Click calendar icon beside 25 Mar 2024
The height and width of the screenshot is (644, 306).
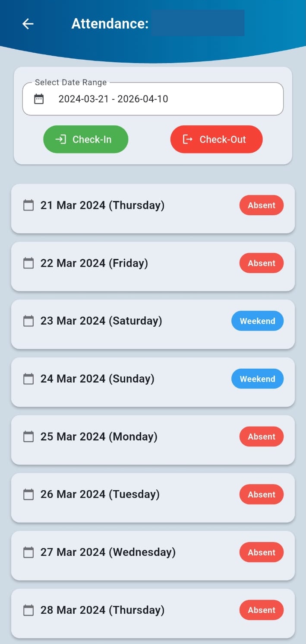[x=28, y=437]
